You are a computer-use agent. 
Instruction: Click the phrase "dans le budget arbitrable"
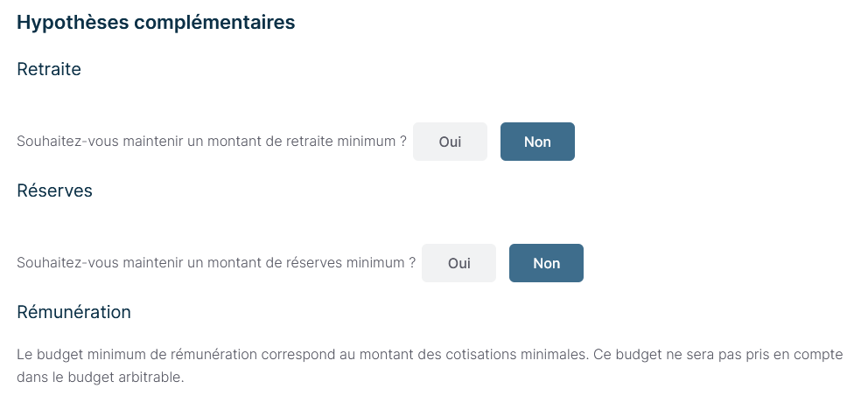point(100,379)
